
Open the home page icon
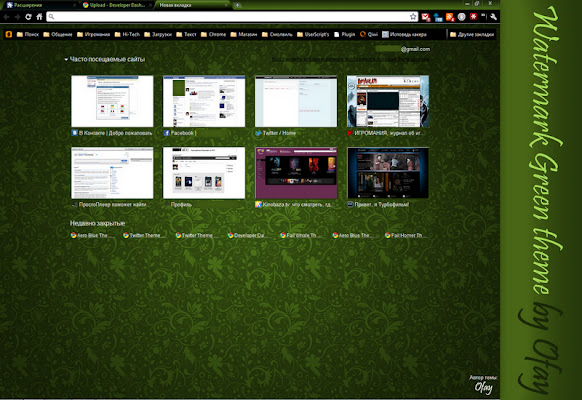[39, 17]
